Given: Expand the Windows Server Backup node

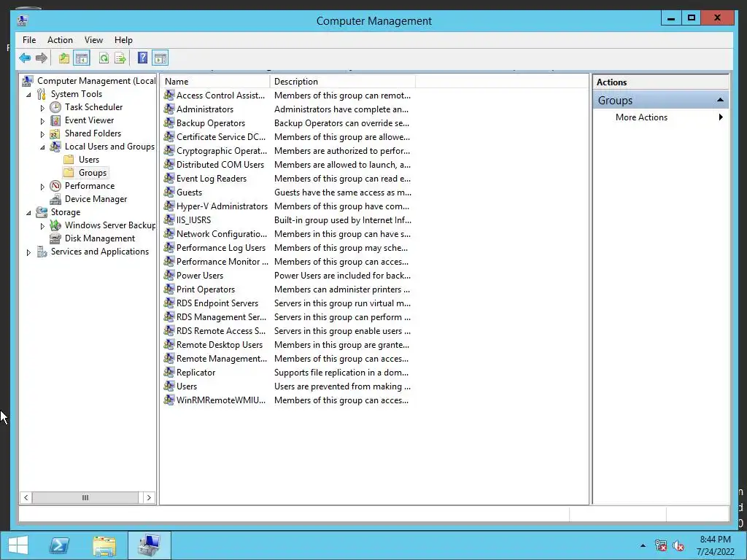Looking at the screenshot, I should (42, 226).
